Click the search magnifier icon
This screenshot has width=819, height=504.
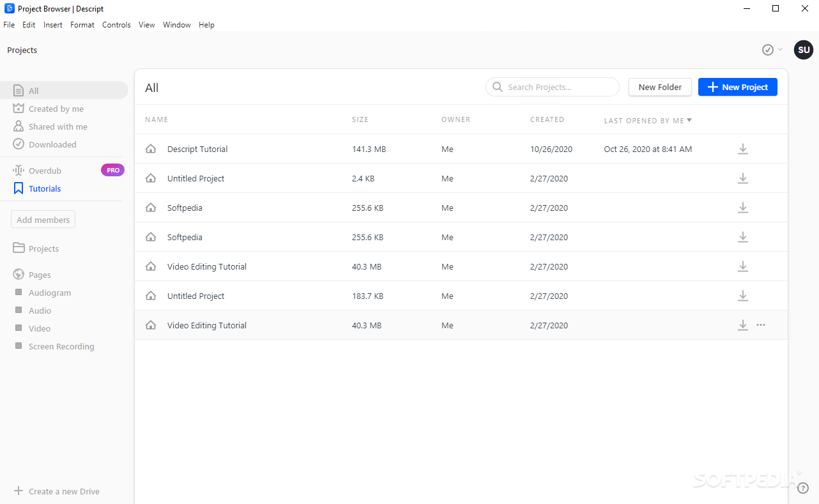[x=498, y=87]
